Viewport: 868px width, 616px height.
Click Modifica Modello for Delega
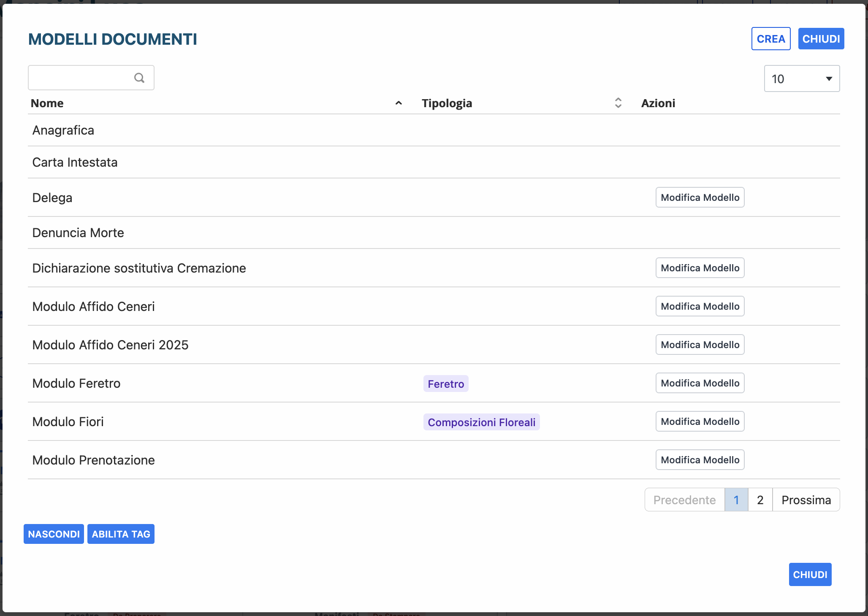[700, 197]
